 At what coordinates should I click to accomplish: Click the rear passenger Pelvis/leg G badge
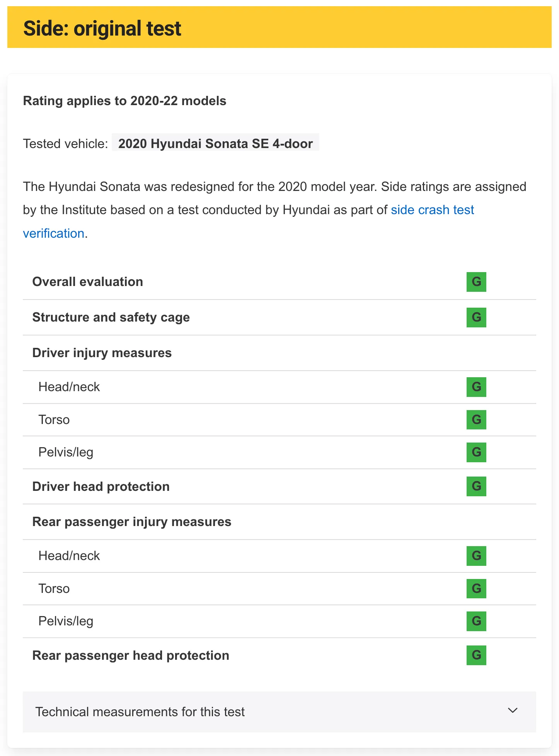(476, 621)
